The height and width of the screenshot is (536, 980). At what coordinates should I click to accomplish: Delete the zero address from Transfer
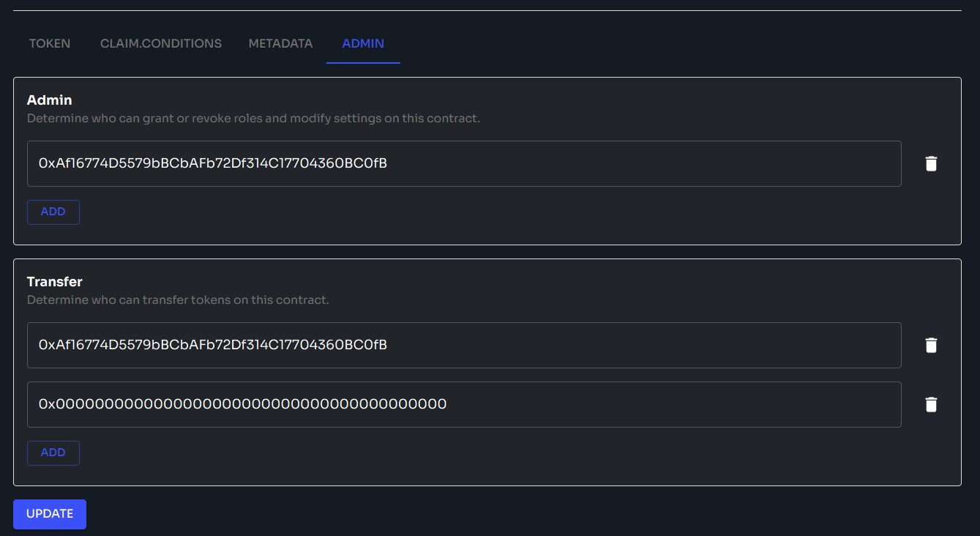click(930, 404)
